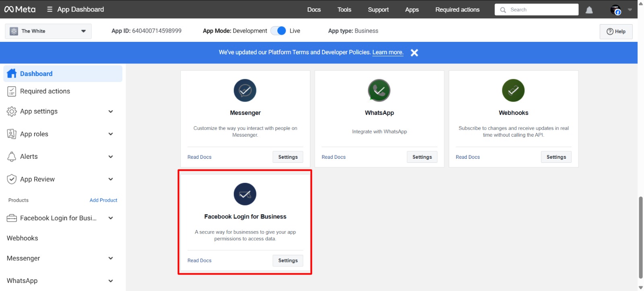This screenshot has width=644, height=291.
Task: Open the Tools menu in header
Action: tap(344, 10)
